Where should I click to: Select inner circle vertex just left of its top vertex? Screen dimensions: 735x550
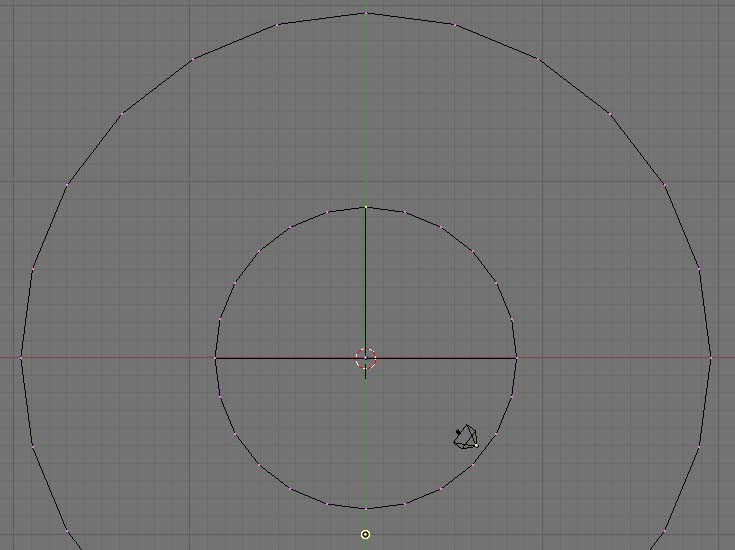click(x=327, y=212)
